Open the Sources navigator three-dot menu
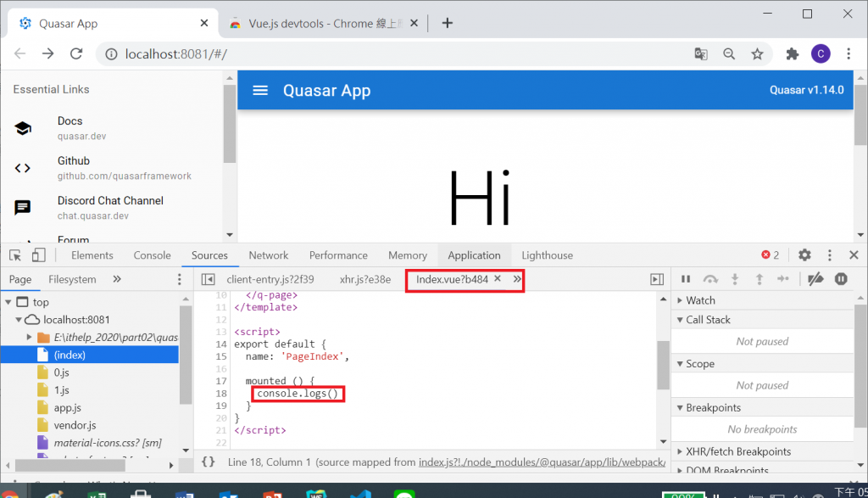This screenshot has height=498, width=868. tap(179, 279)
